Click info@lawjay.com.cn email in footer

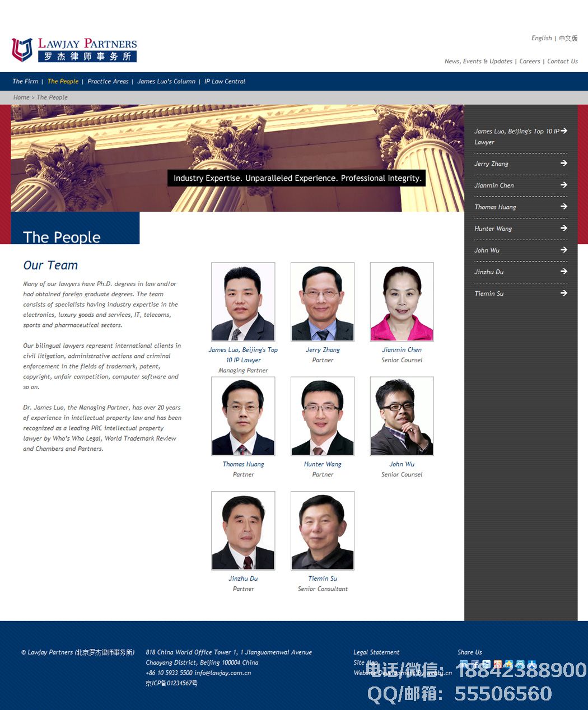(223, 673)
